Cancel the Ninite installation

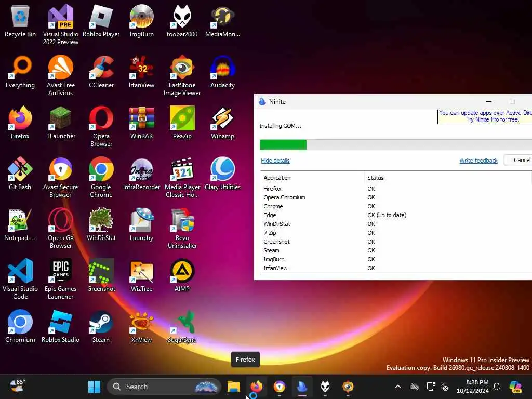(519, 160)
